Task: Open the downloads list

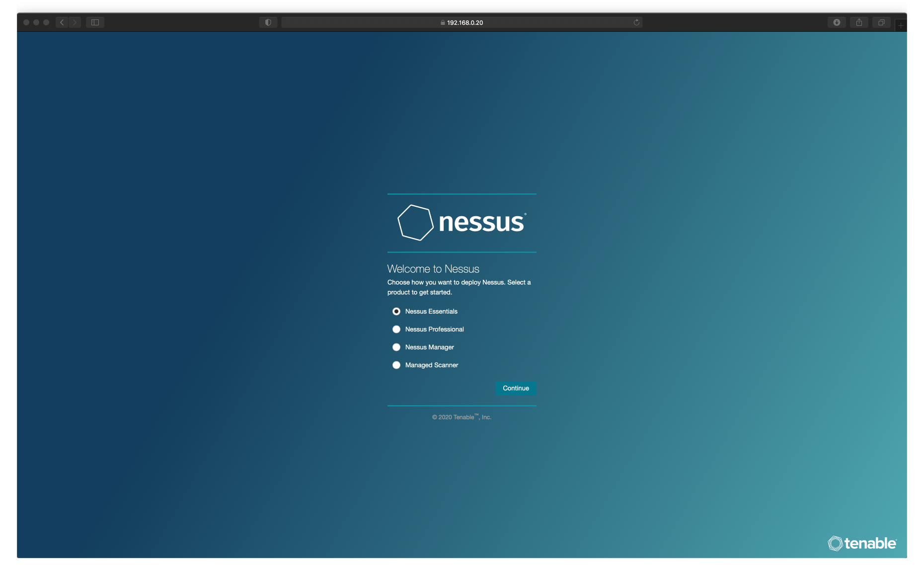Action: (837, 22)
